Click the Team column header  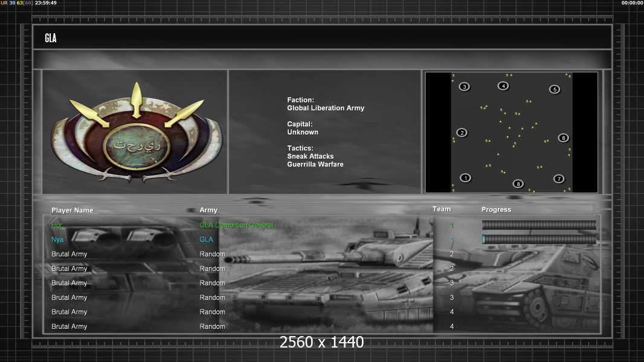click(x=442, y=209)
